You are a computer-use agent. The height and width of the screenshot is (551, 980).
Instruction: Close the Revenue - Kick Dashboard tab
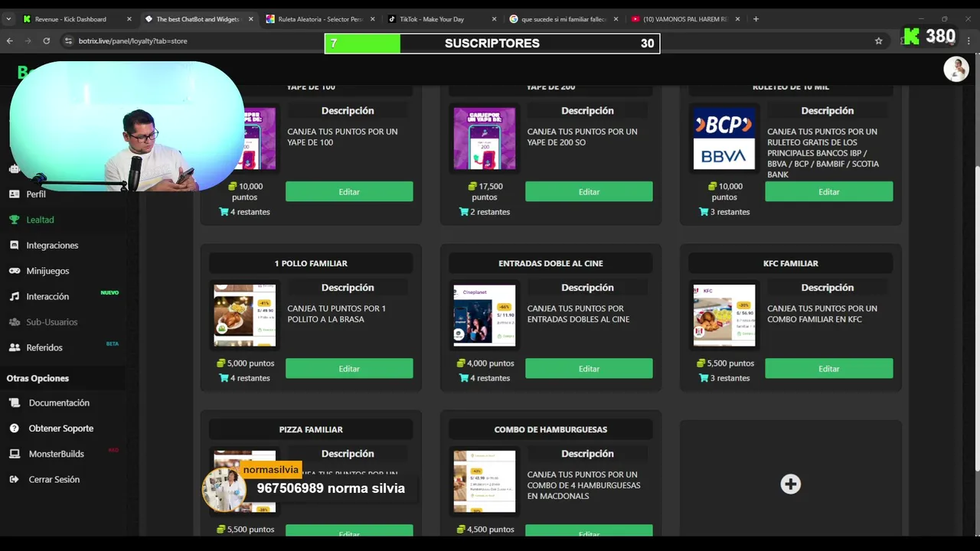pyautogui.click(x=129, y=19)
